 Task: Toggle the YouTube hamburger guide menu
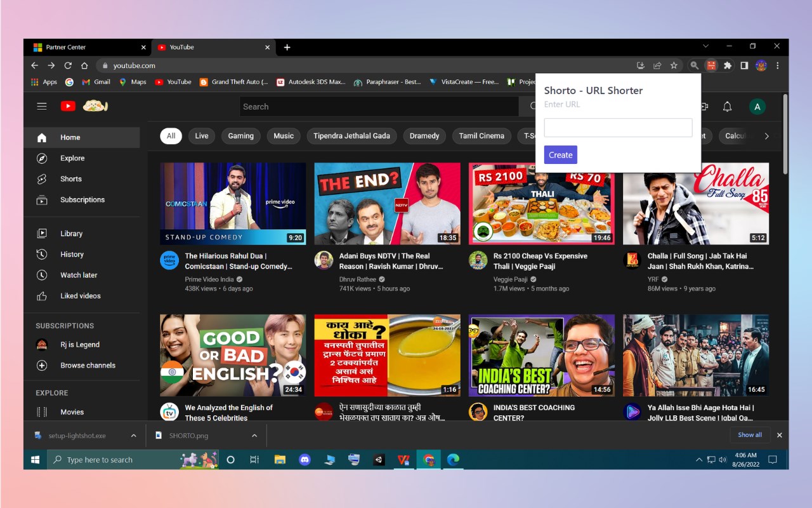[x=42, y=106]
